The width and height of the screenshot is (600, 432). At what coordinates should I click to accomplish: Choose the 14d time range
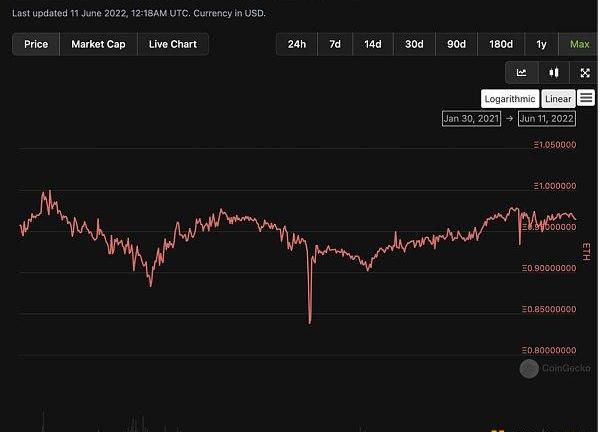tap(373, 44)
